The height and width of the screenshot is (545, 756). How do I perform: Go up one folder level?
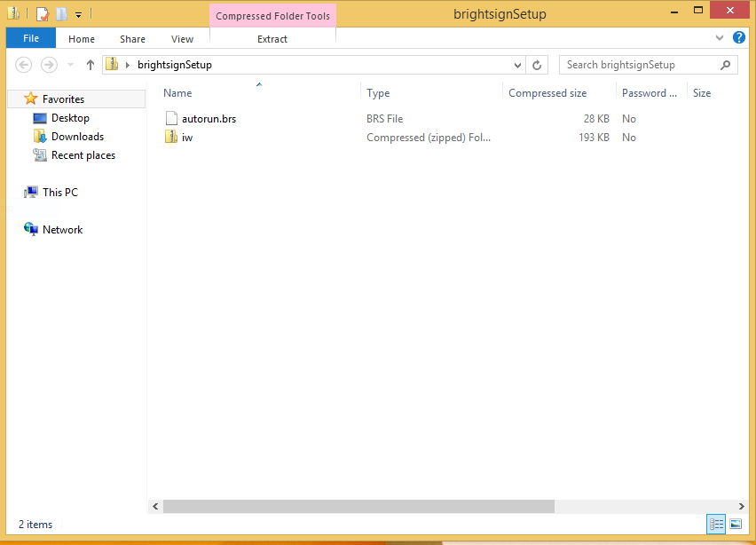(x=91, y=65)
